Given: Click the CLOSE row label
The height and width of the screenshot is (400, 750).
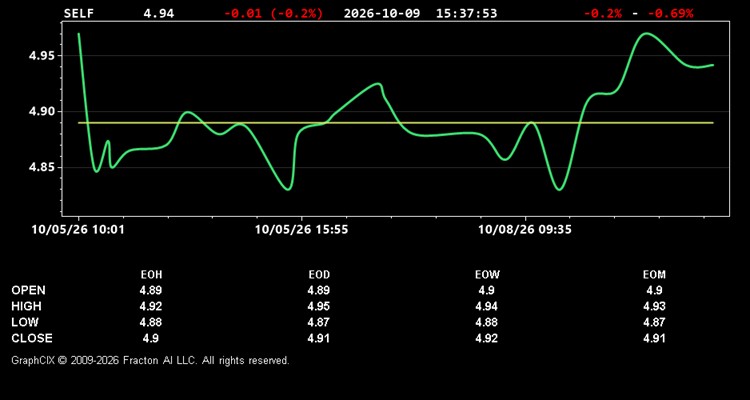Looking at the screenshot, I should click(32, 338).
